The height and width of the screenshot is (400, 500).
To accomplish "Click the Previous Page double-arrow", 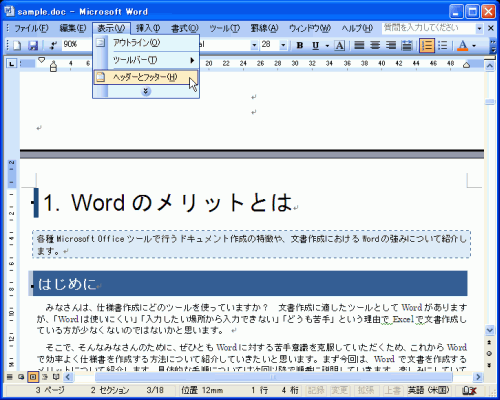I will coord(489,342).
